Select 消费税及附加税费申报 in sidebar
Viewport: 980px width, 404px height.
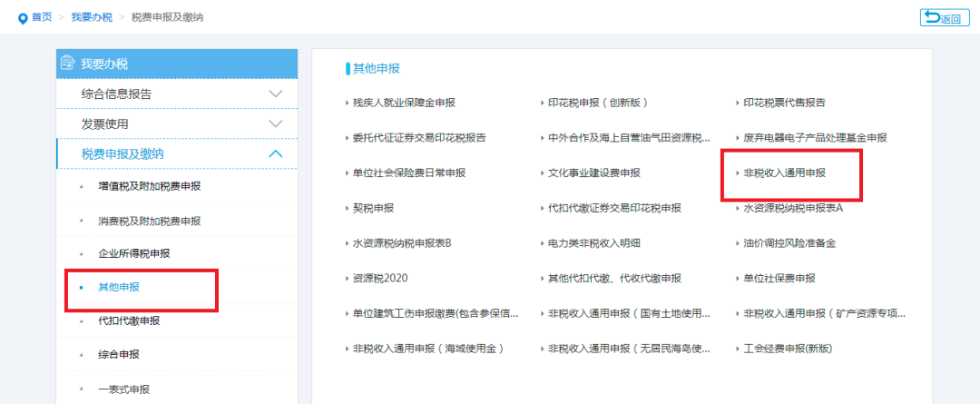(x=150, y=221)
